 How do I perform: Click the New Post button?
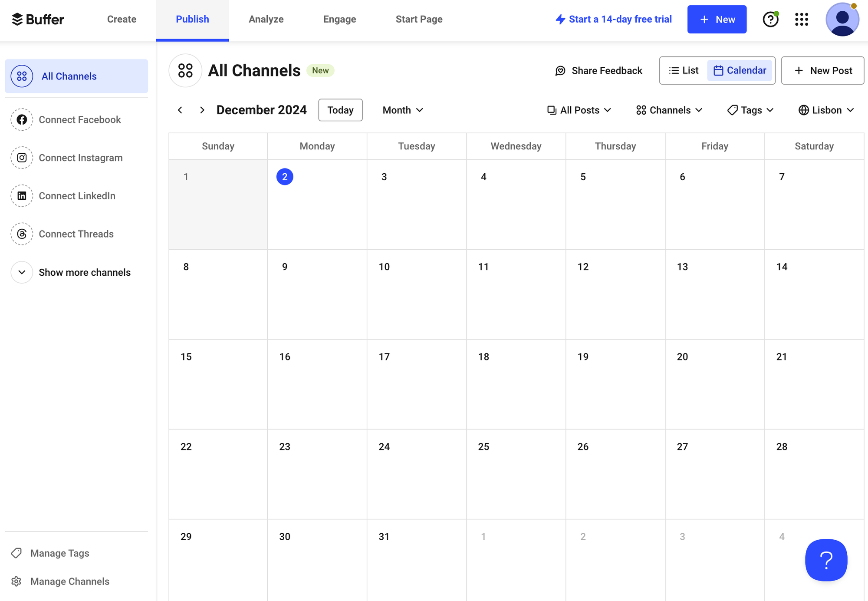pos(823,70)
